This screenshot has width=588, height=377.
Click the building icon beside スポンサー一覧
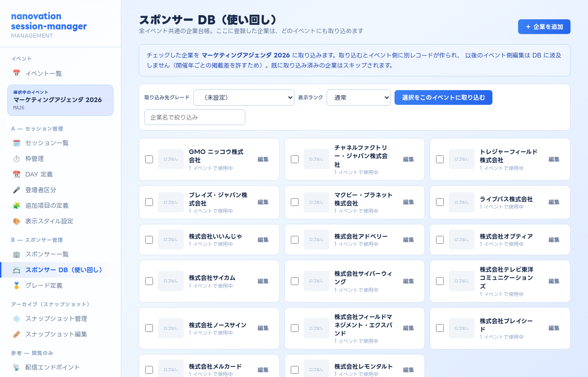(17, 254)
